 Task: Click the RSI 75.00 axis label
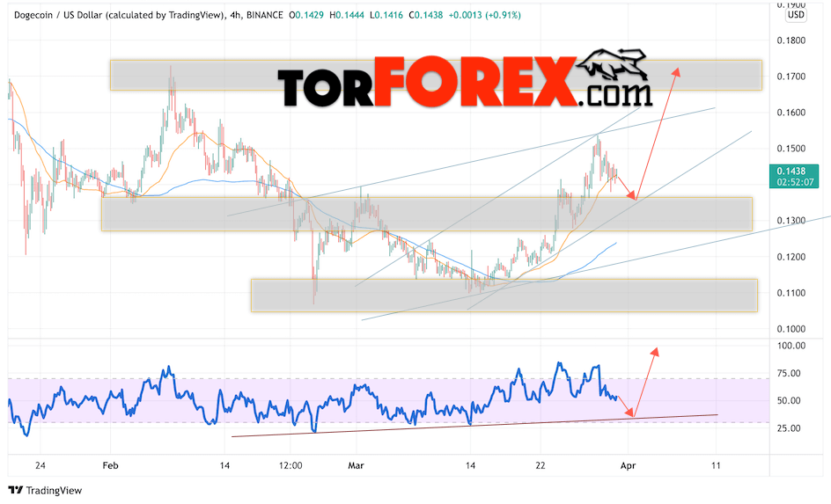[x=789, y=373]
